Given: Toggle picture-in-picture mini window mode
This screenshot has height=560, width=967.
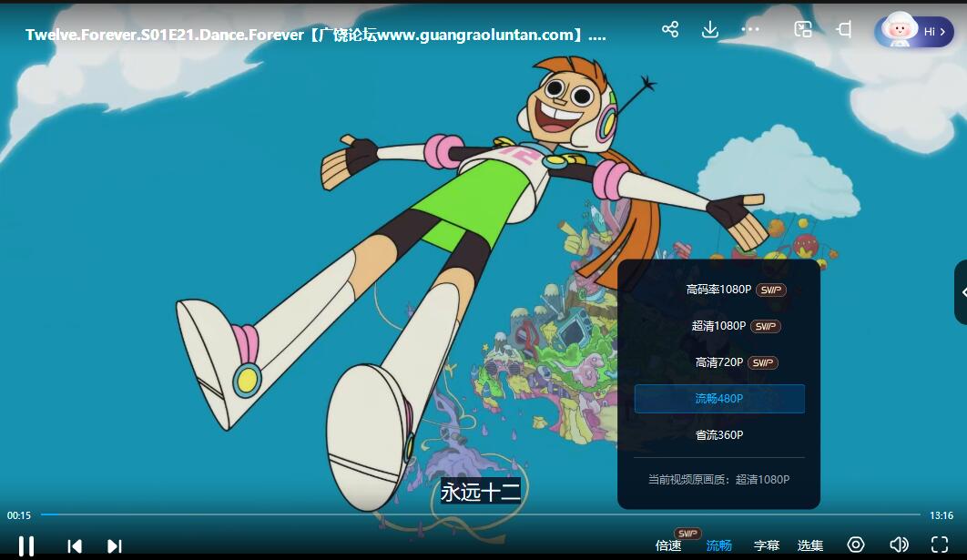Looking at the screenshot, I should tap(802, 29).
